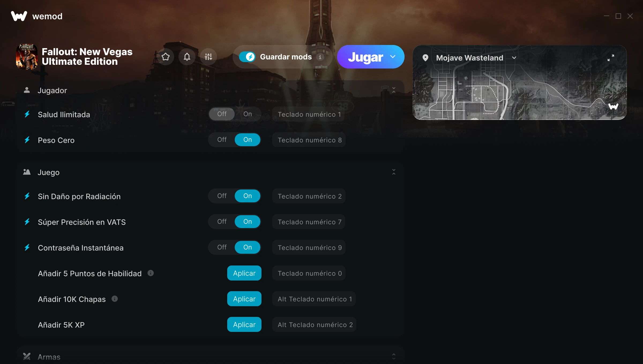
Task: Click info icon beside Añadir 10K Chapas
Action: click(115, 299)
